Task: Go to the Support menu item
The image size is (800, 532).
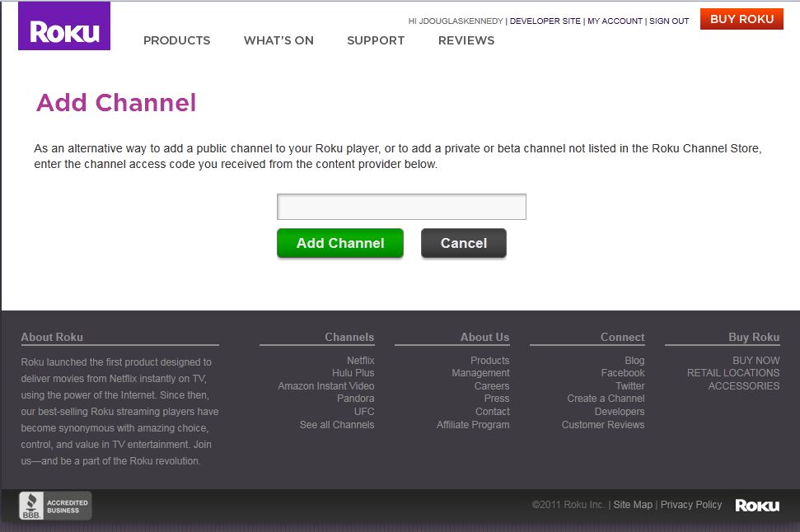Action: (x=376, y=40)
